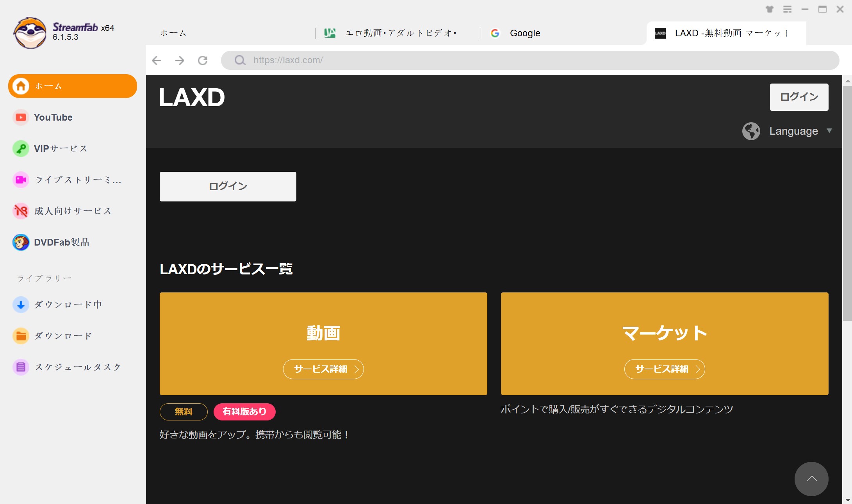Click the Google tab favicon
The width and height of the screenshot is (852, 504).
[495, 33]
